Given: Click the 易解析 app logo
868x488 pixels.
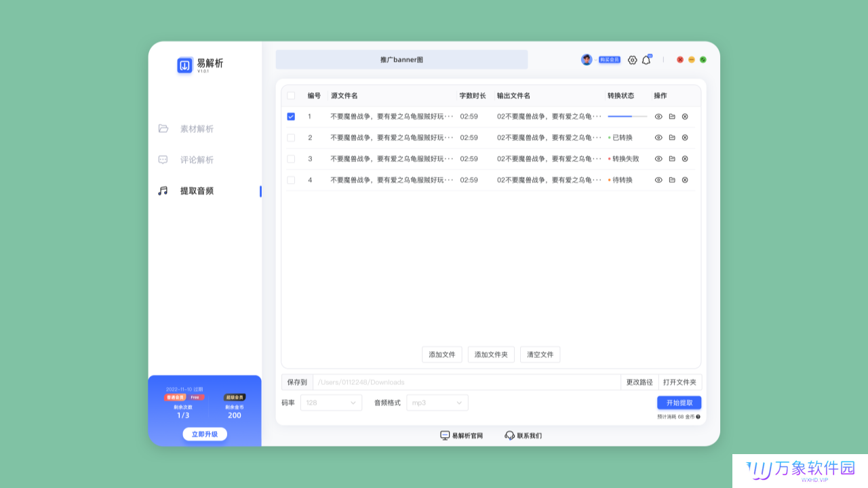Looking at the screenshot, I should point(185,65).
